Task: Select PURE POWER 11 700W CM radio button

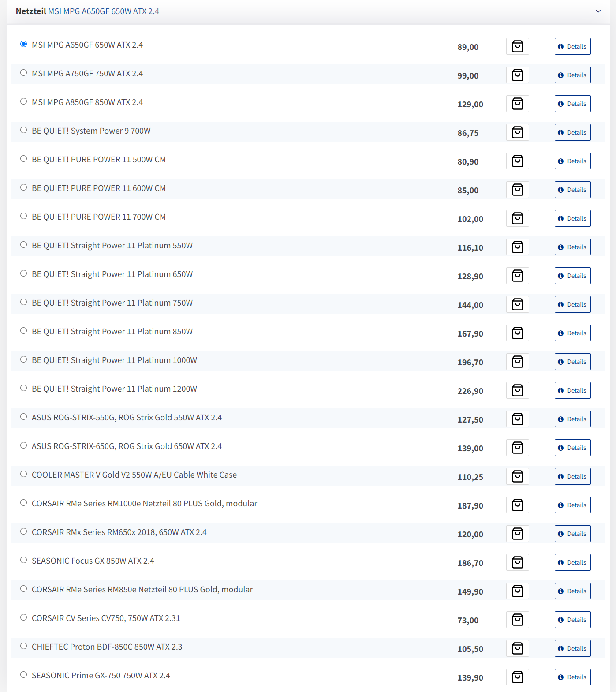Action: pos(24,216)
